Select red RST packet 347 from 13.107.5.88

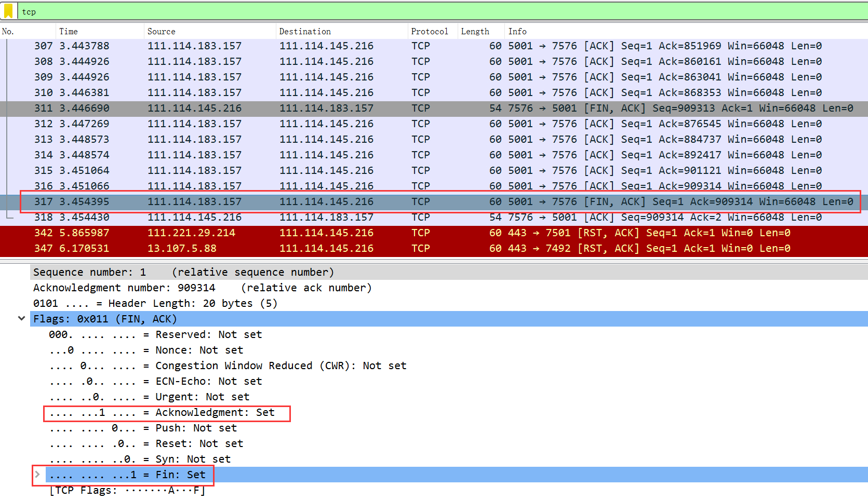coord(416,249)
